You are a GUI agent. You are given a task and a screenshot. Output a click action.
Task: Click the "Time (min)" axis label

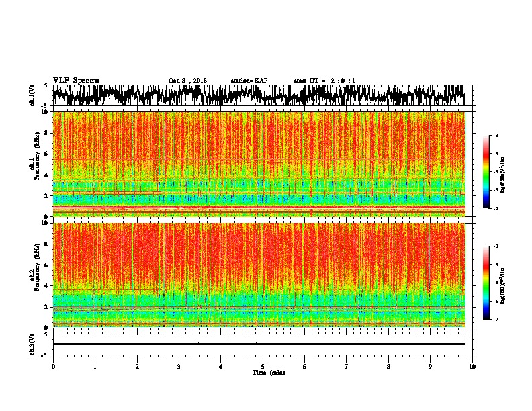(269, 373)
